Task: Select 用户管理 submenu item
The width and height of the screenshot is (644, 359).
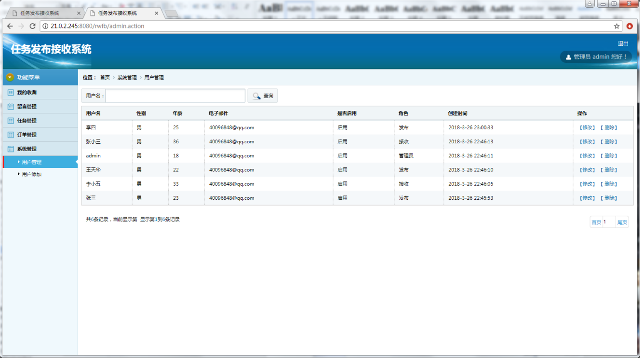Action: [x=40, y=162]
